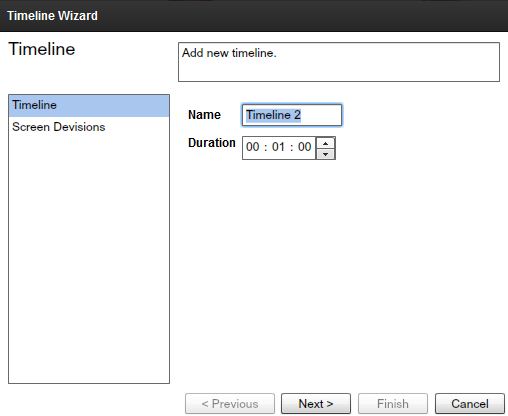508x416 pixels.
Task: Select the minutes segment showing 01
Action: click(x=278, y=147)
